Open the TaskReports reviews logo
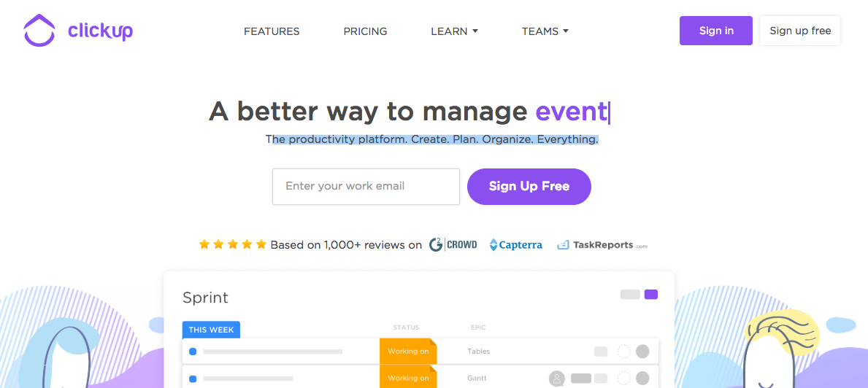This screenshot has height=388, width=868. [602, 245]
